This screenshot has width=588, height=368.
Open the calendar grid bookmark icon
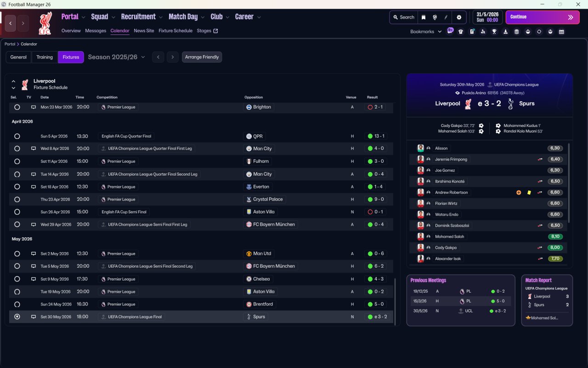[x=561, y=32]
